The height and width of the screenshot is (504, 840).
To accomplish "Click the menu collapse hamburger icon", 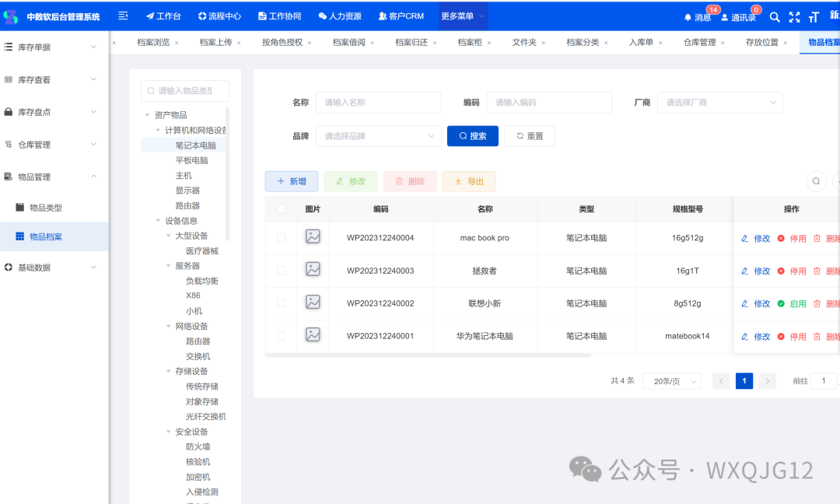I will coord(123,16).
